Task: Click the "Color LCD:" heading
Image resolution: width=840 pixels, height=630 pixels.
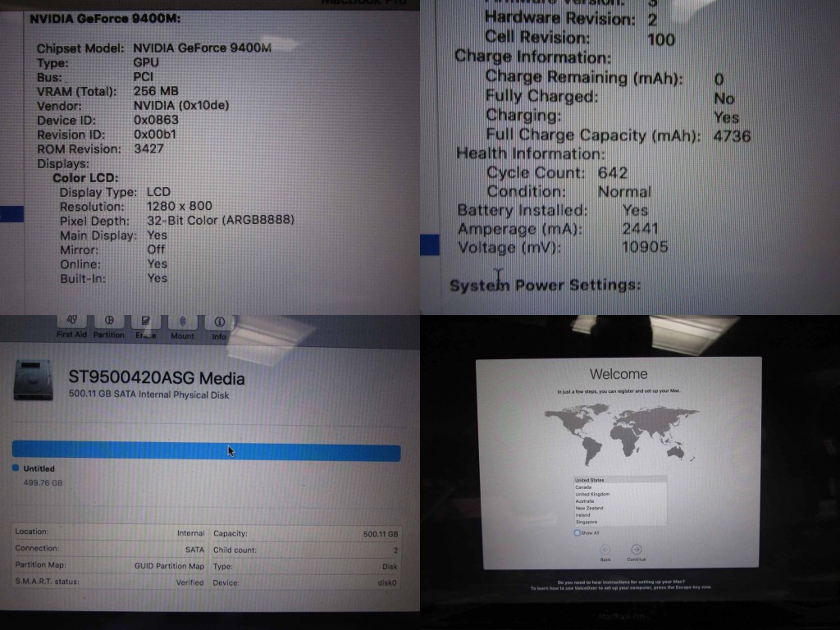Action: (85, 178)
